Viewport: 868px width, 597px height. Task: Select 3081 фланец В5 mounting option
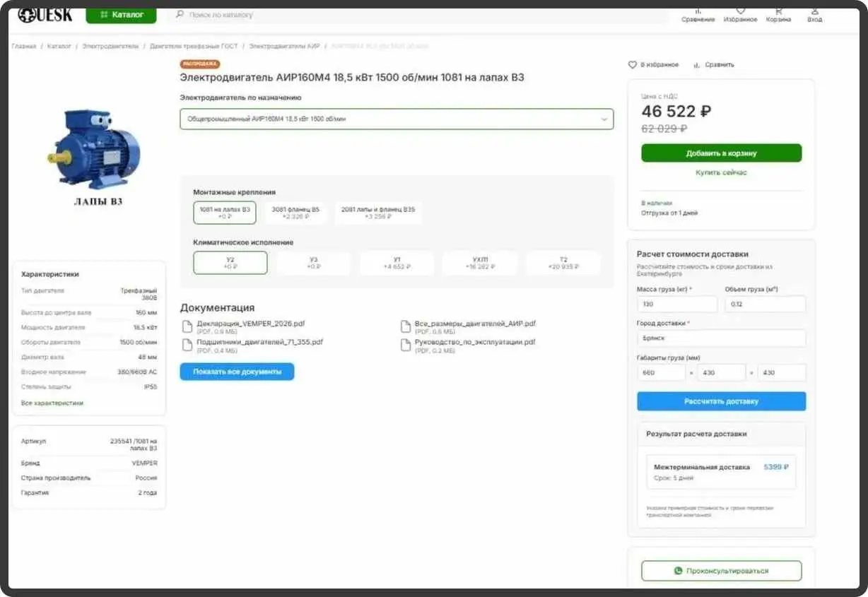tap(295, 213)
